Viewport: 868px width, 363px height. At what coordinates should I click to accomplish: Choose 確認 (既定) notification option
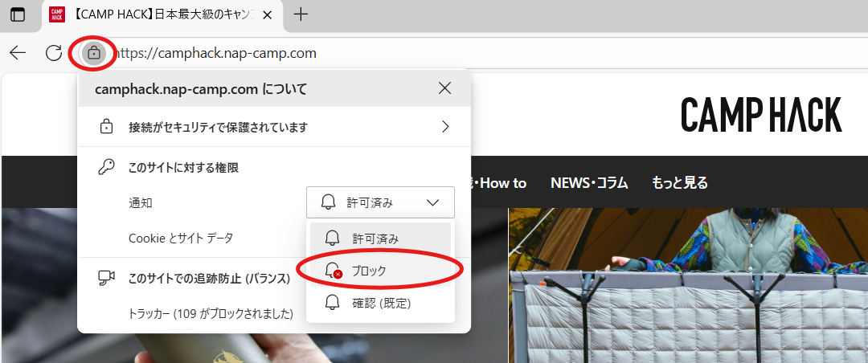pyautogui.click(x=380, y=303)
